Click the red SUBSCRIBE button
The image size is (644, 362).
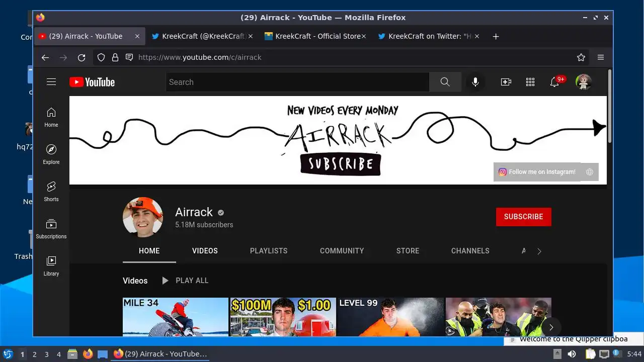point(524,217)
